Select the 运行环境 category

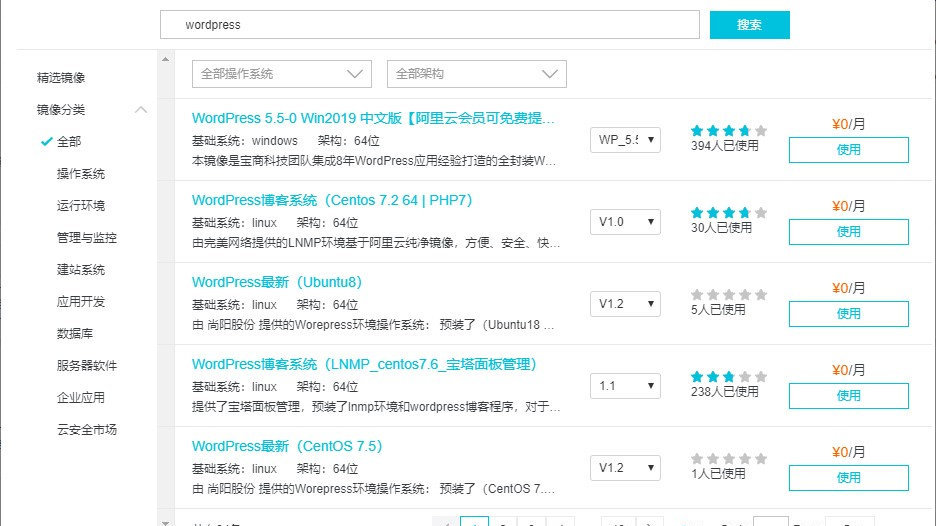pos(81,205)
